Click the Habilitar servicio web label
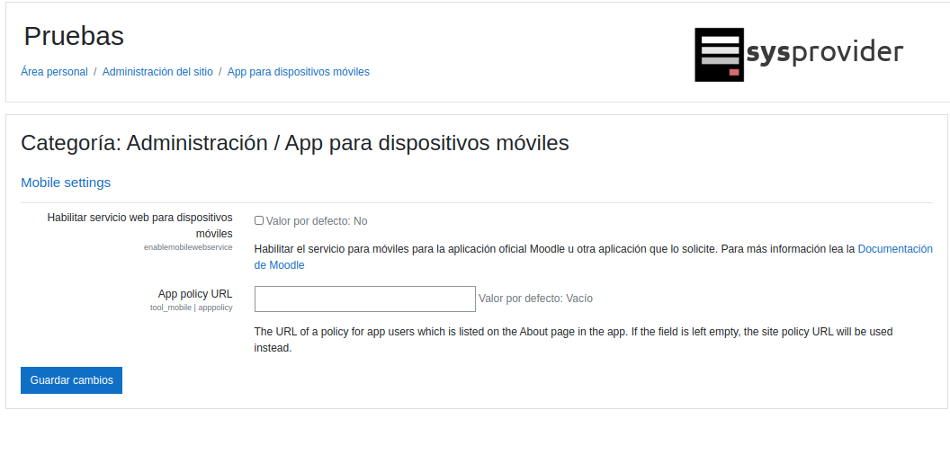Image resolution: width=950 pixels, height=455 pixels. pos(140,225)
